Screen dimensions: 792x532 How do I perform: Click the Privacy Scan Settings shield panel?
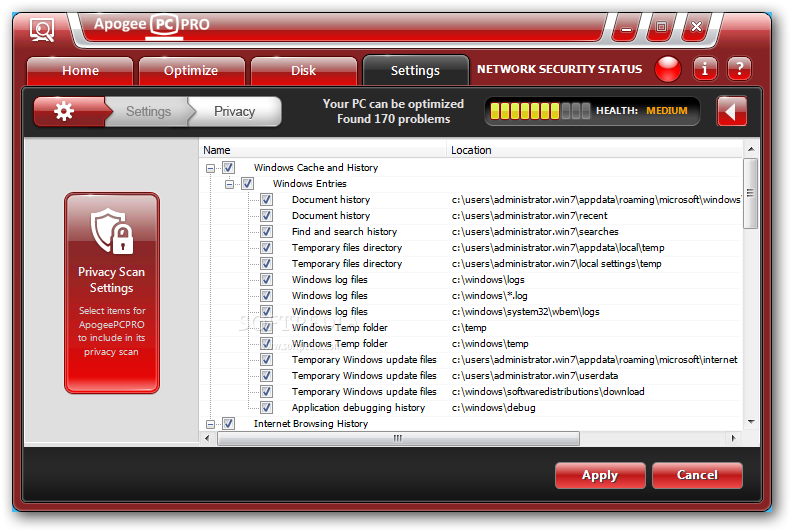112,293
